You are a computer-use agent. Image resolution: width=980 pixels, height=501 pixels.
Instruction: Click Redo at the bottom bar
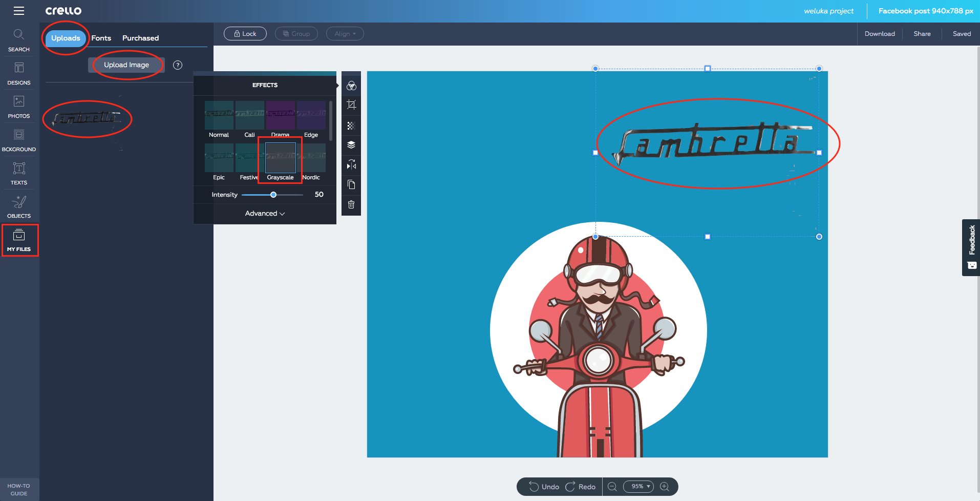coord(581,487)
